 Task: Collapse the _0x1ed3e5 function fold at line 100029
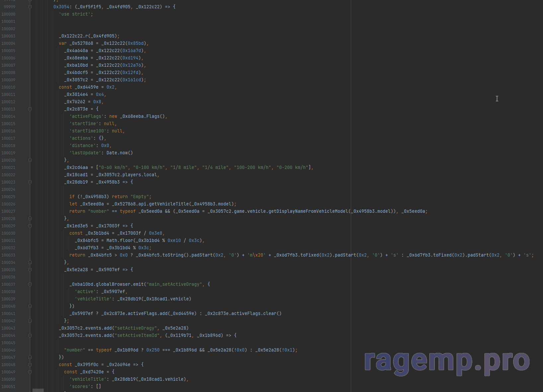[30, 226]
